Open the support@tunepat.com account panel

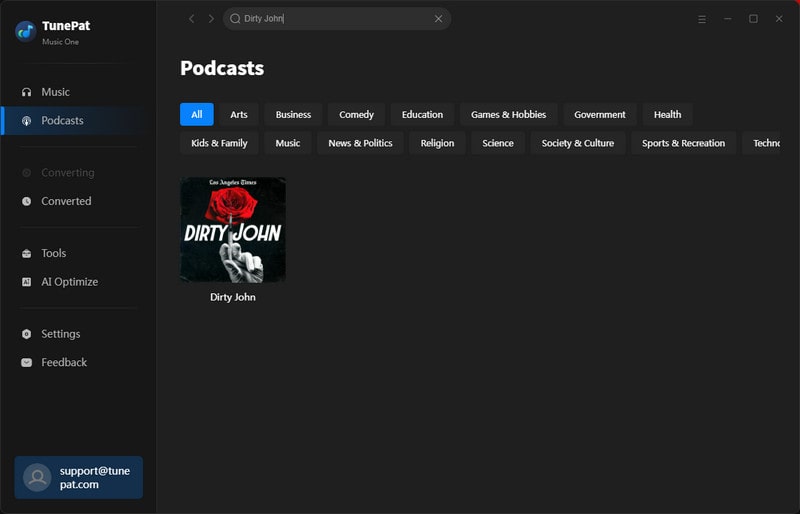(78, 477)
